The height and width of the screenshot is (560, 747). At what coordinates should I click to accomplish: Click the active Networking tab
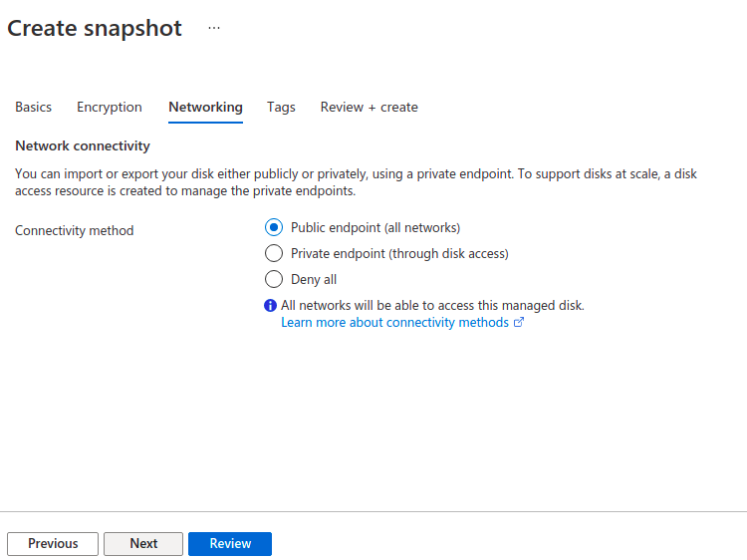(205, 107)
